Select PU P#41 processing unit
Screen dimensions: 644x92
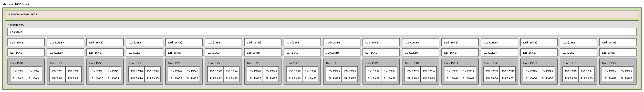point(429,71)
